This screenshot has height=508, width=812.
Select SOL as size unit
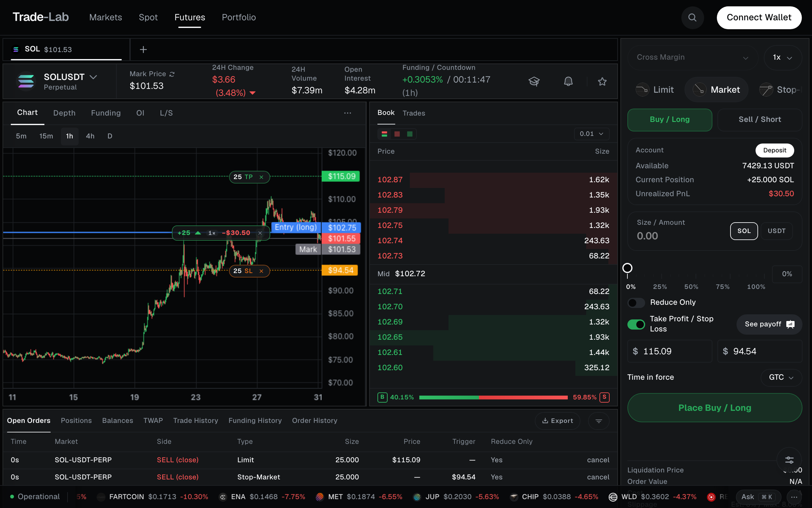[744, 231]
